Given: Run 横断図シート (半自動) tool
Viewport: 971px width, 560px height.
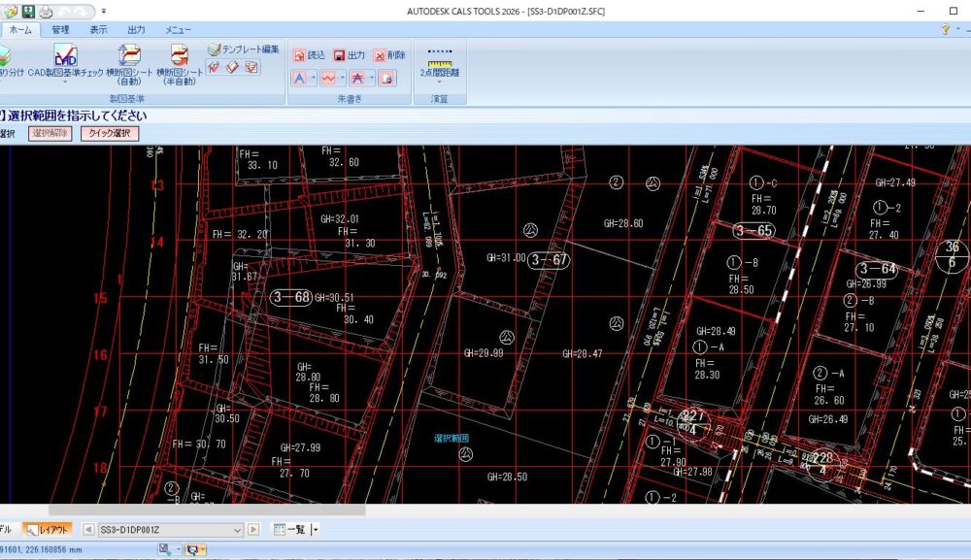Looking at the screenshot, I should point(180,56).
